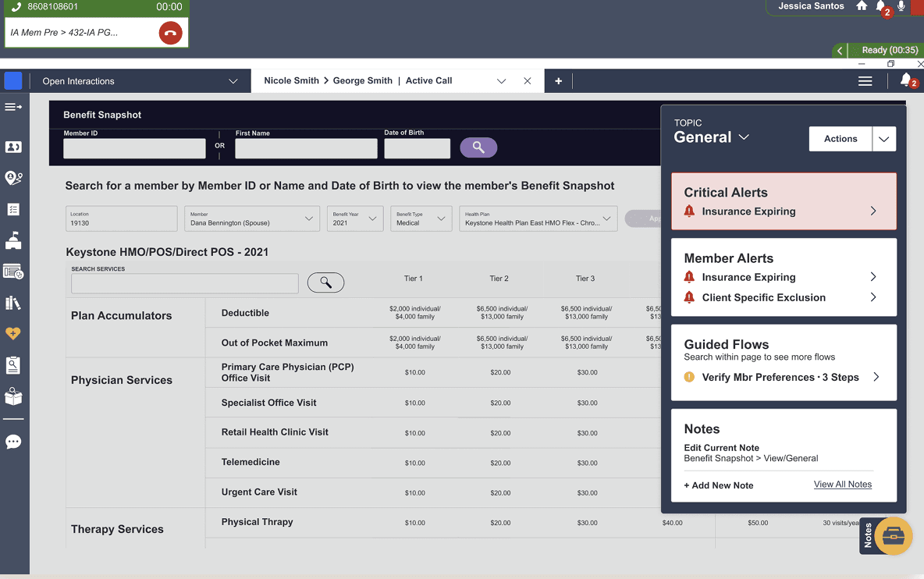Click the Jessica Santos user name

(811, 6)
